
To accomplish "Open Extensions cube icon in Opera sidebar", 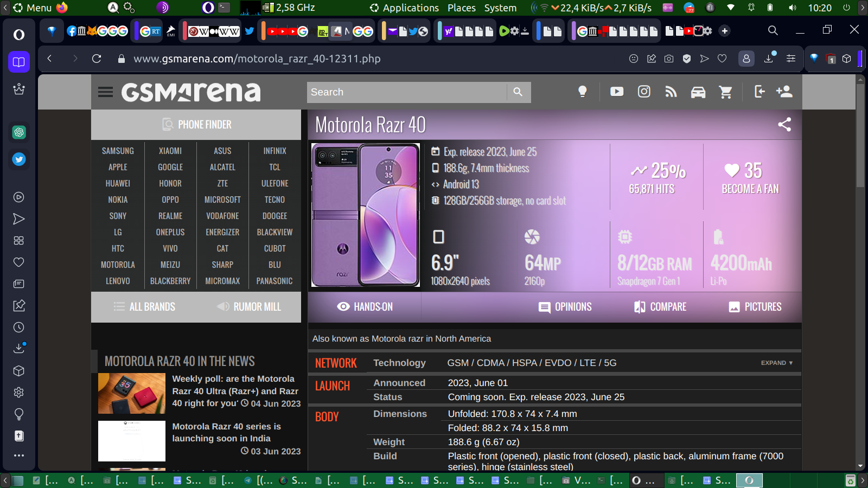I will click(19, 371).
